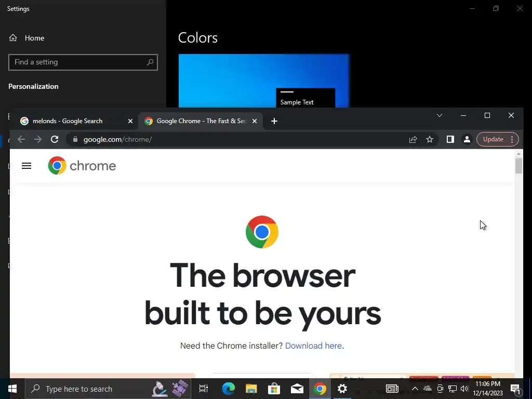Click the page's vertical scrollbar thumb

pyautogui.click(x=518, y=166)
